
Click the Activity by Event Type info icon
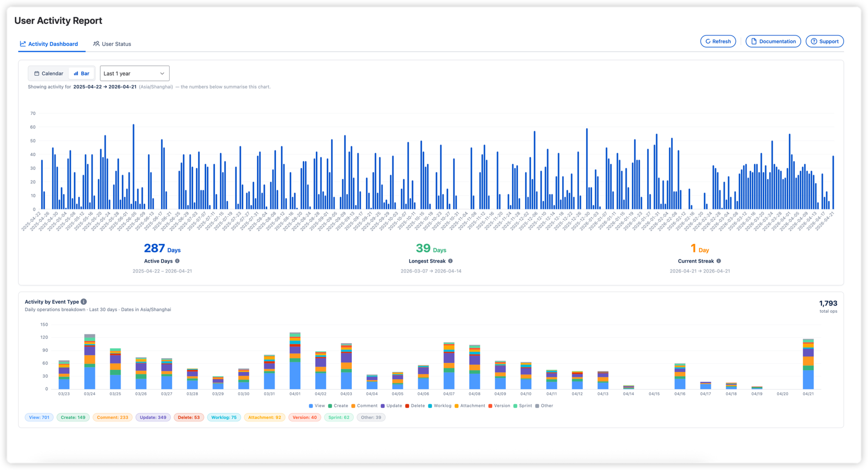point(84,301)
